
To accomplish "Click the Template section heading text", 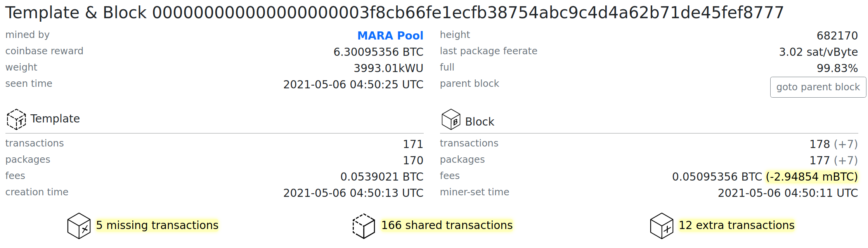I will [x=55, y=119].
